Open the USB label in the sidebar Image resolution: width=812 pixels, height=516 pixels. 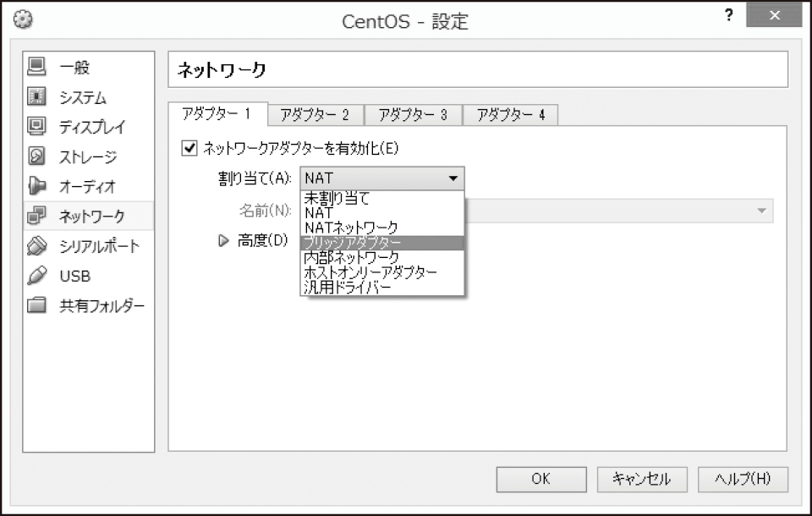pos(75,276)
